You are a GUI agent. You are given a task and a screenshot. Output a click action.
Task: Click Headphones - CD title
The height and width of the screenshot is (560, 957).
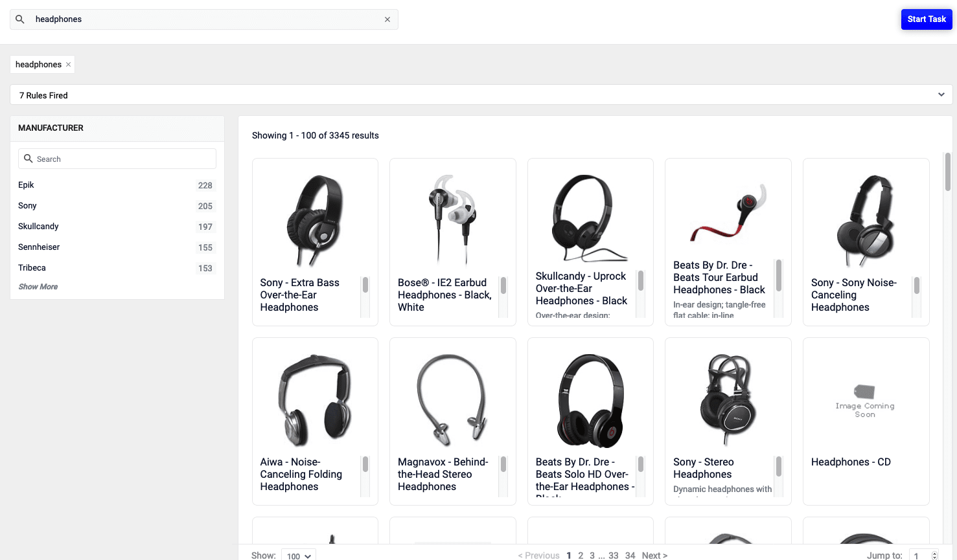[x=851, y=462]
